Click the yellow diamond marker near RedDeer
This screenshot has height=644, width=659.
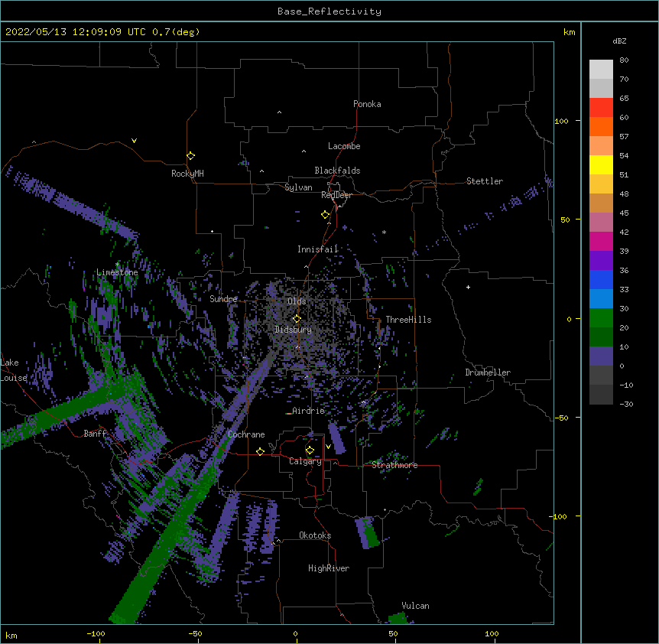[326, 215]
